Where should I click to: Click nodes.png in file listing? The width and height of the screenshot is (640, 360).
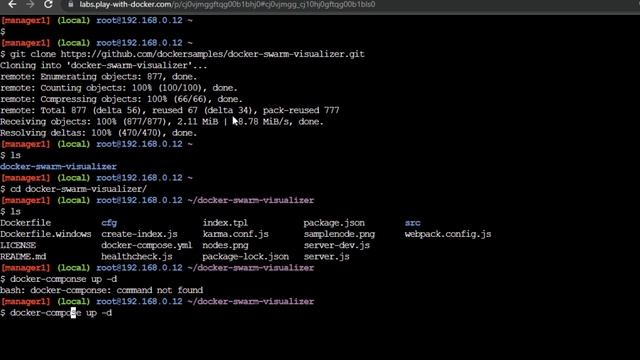pyautogui.click(x=225, y=245)
